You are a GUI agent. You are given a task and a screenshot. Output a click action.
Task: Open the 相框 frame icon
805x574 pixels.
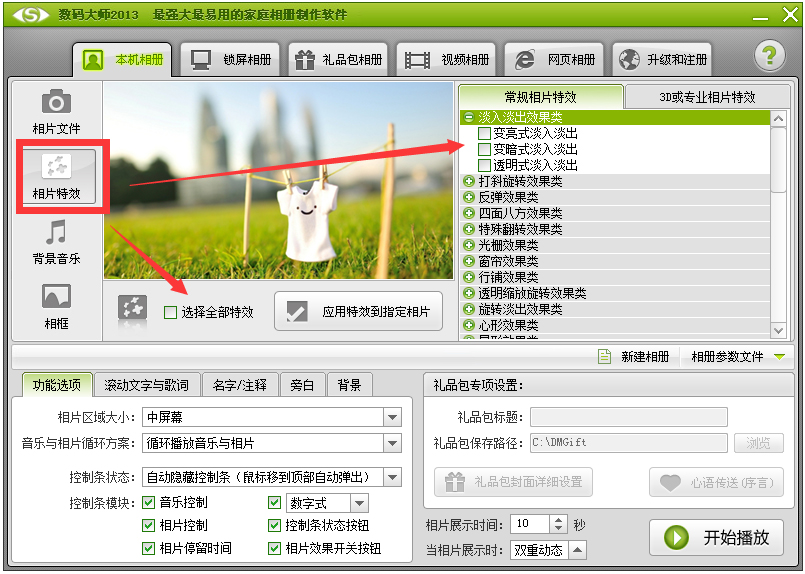click(56, 297)
